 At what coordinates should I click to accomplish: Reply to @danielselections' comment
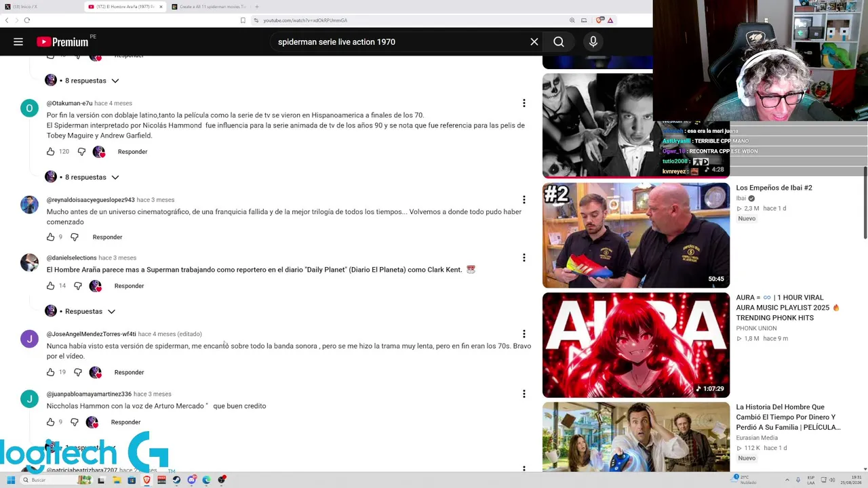(x=129, y=286)
